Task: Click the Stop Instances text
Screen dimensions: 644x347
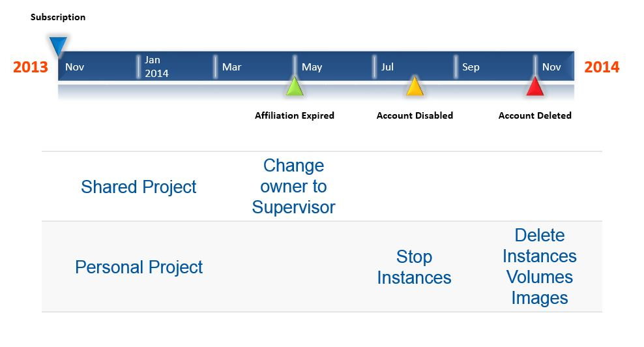Action: (x=414, y=267)
